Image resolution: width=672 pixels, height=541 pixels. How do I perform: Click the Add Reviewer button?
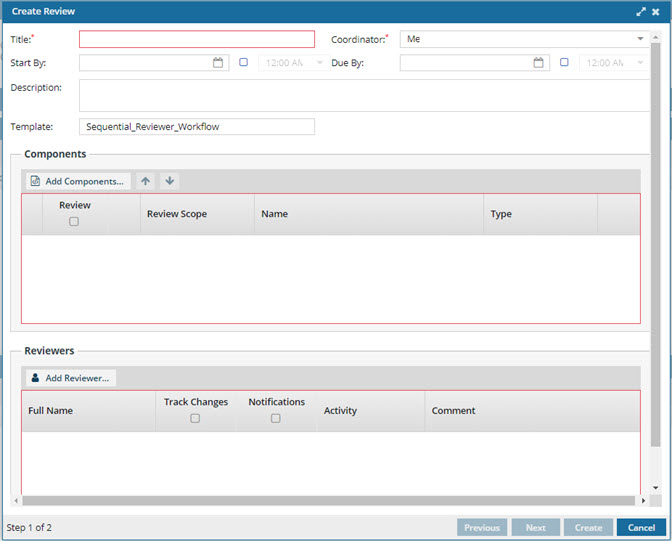[71, 378]
